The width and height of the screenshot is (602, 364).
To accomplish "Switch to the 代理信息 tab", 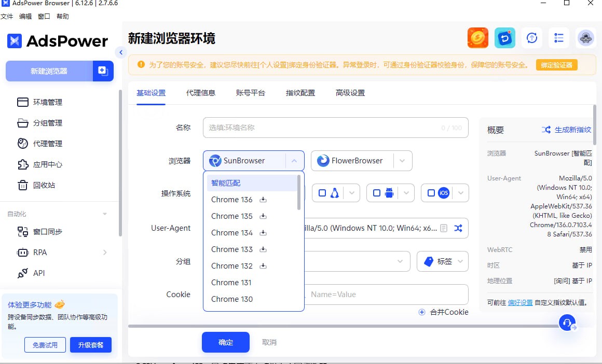I will 201,93.
